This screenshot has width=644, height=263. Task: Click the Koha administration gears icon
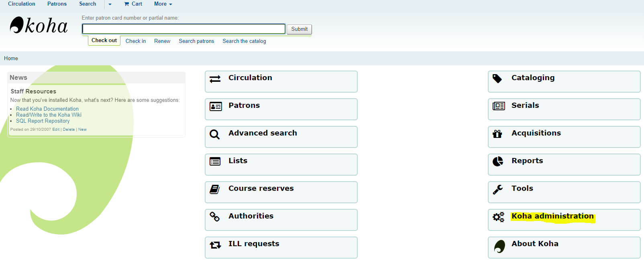pos(498,217)
